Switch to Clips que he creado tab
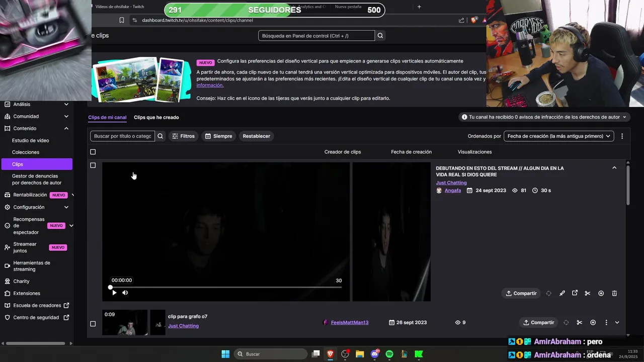This screenshot has height=362, width=644. (x=156, y=118)
